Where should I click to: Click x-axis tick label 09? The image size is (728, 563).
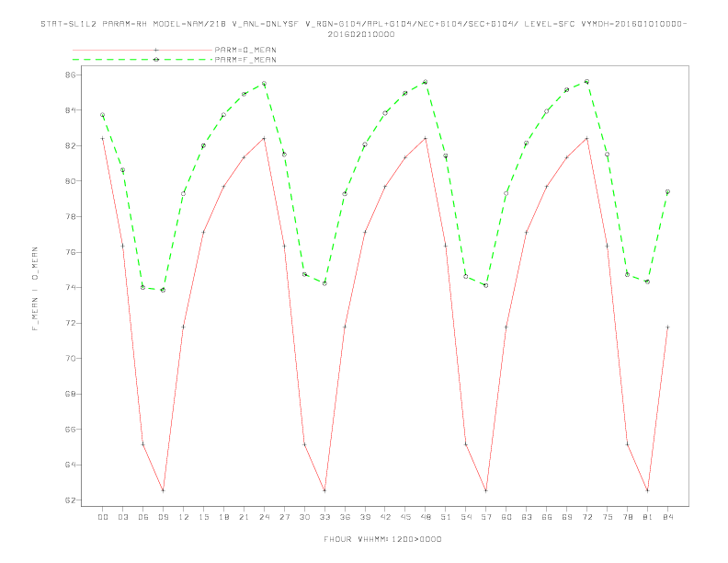coord(163,517)
